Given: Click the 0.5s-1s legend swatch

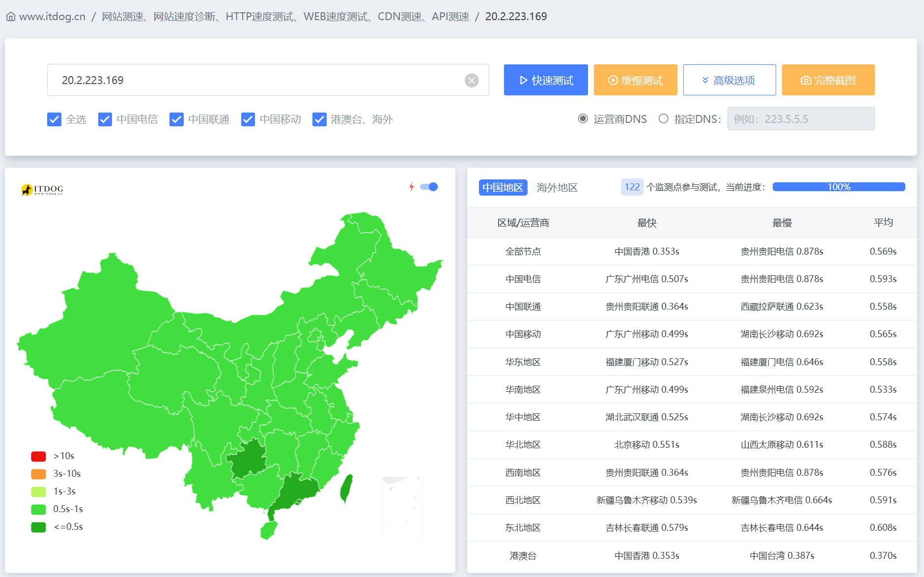Looking at the screenshot, I should tap(38, 509).
